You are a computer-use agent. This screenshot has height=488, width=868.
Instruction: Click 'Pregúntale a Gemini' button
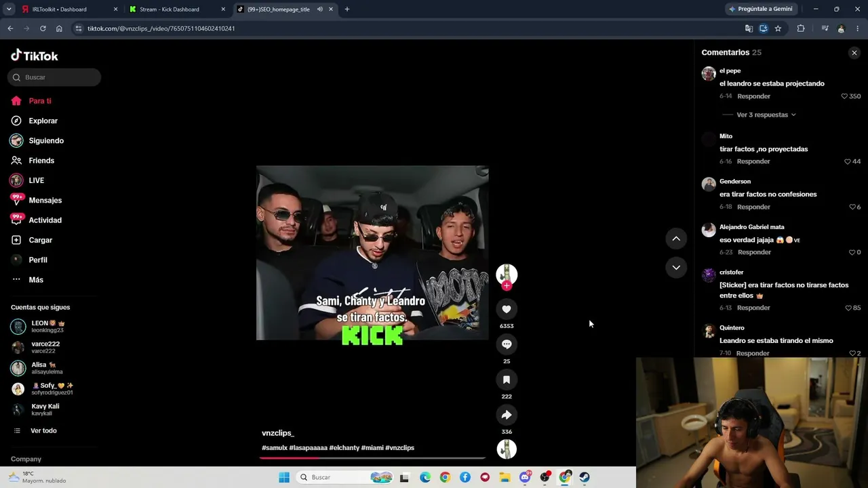760,9
